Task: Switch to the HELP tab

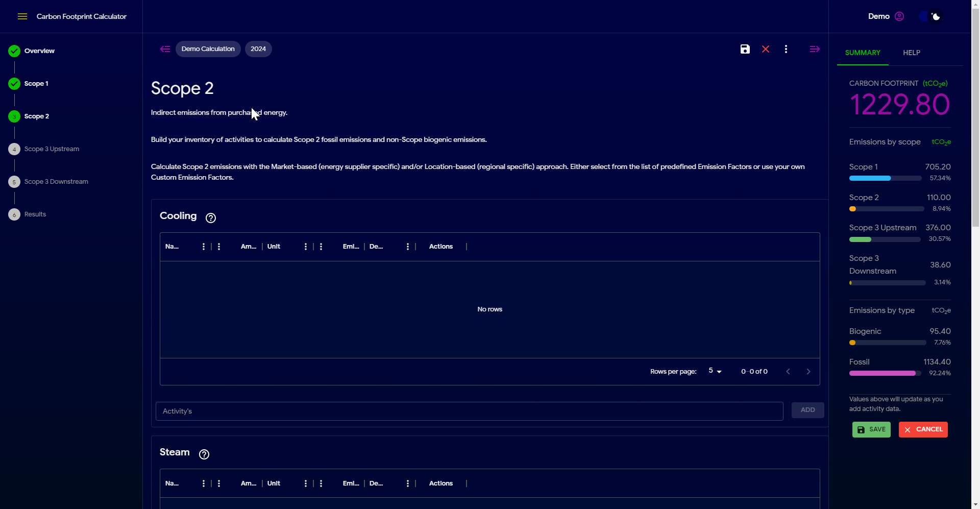Action: [912, 53]
